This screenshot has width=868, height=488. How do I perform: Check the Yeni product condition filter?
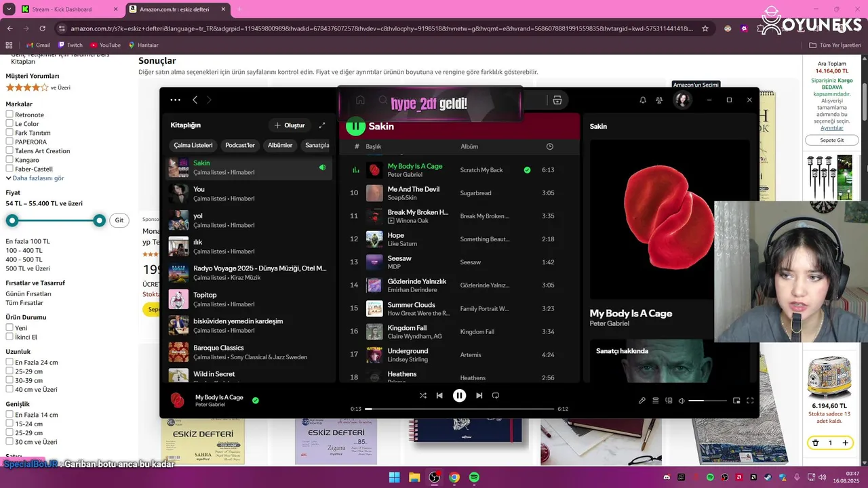click(x=9, y=327)
